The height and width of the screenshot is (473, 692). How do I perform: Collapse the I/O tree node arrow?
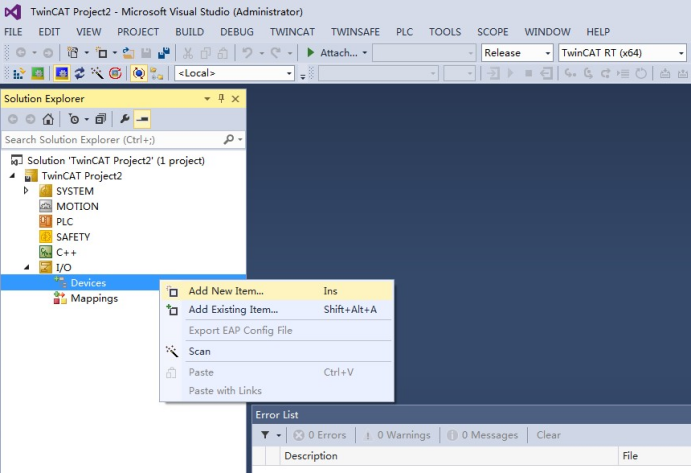tap(27, 267)
